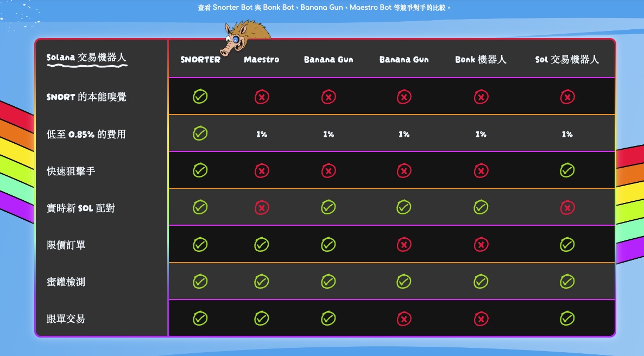
Task: Click the Solana 交易機器人 table title
Action: (x=86, y=58)
